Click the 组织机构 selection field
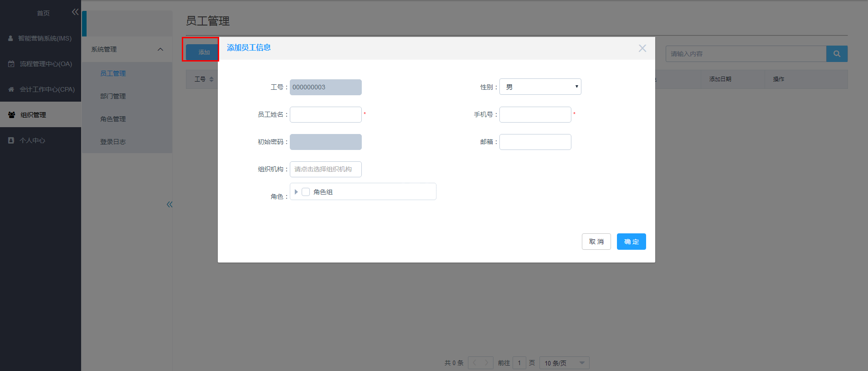The height and width of the screenshot is (371, 868). [326, 169]
